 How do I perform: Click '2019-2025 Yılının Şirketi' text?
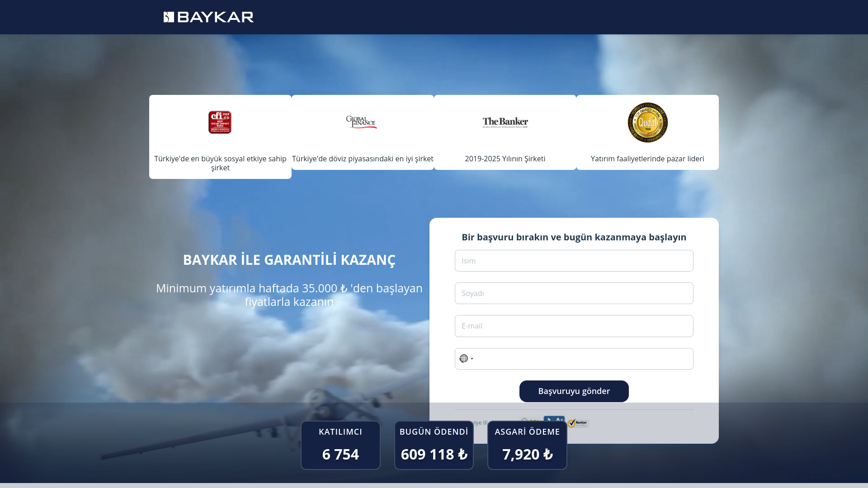[x=505, y=159]
